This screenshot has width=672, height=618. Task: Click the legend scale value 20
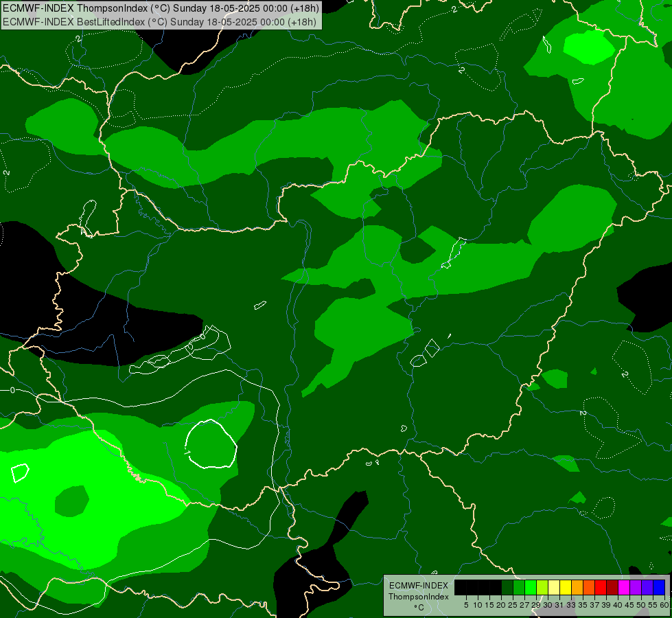pos(502,605)
